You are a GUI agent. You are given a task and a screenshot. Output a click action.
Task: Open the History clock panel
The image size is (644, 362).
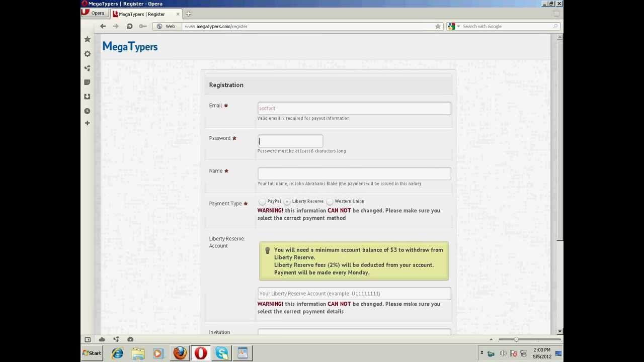[87, 111]
